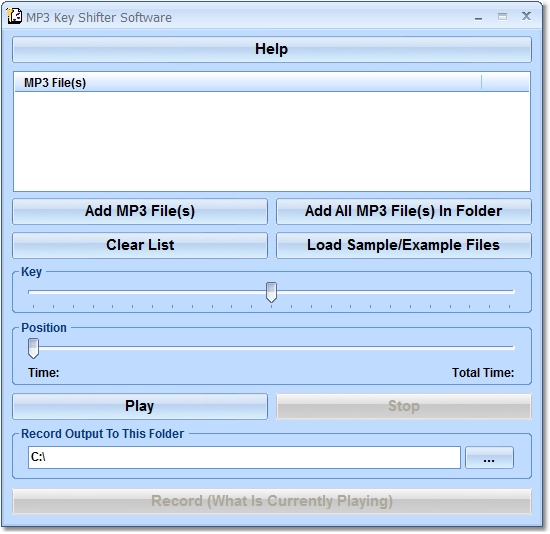Screen dimensions: 550x534
Task: Click Record (What Is Currently Playing)
Action: click(272, 501)
